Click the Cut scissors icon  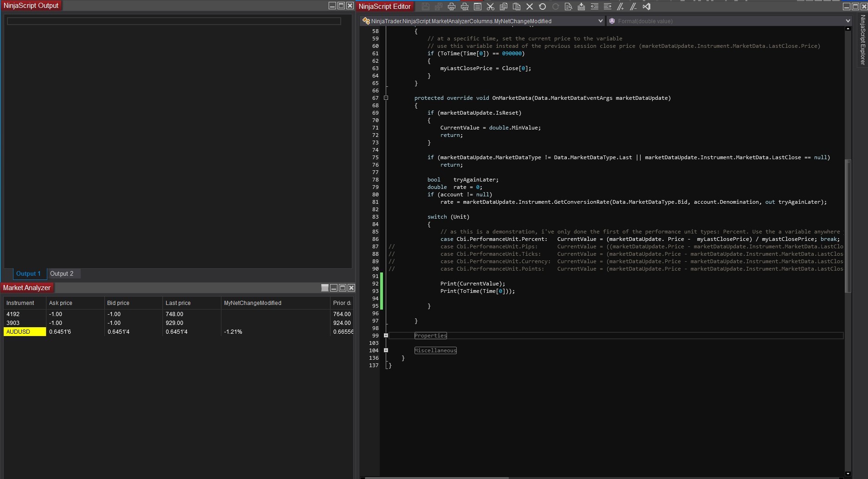point(491,6)
